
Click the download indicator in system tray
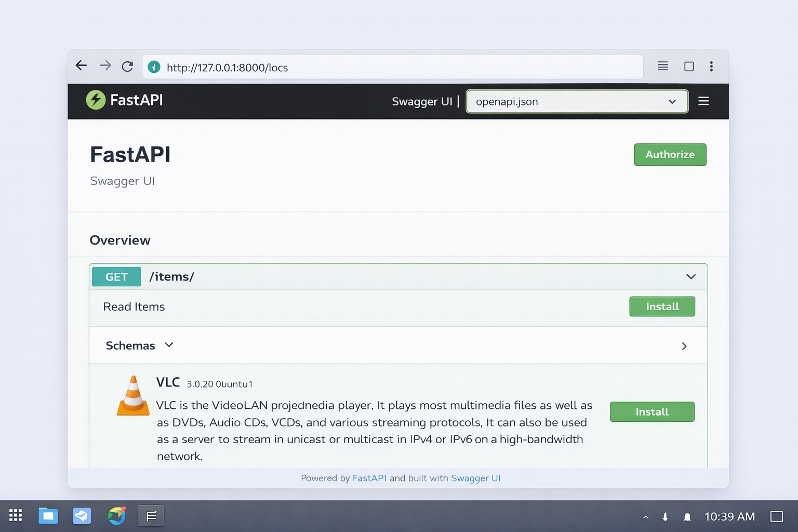click(665, 517)
